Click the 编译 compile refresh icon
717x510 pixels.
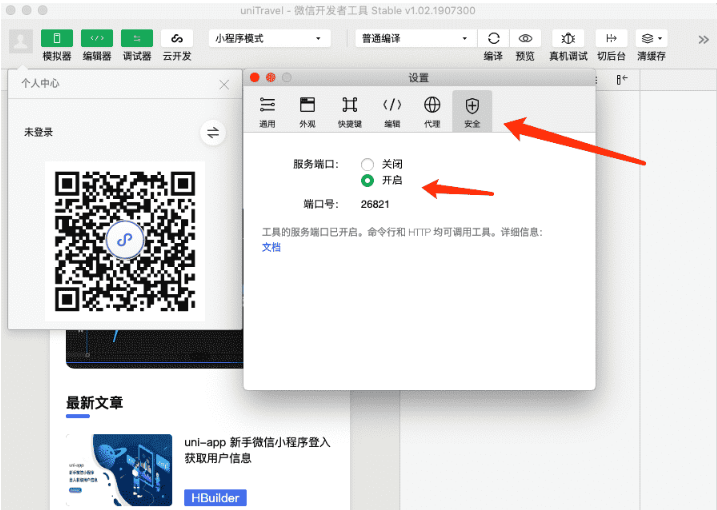pyautogui.click(x=493, y=38)
